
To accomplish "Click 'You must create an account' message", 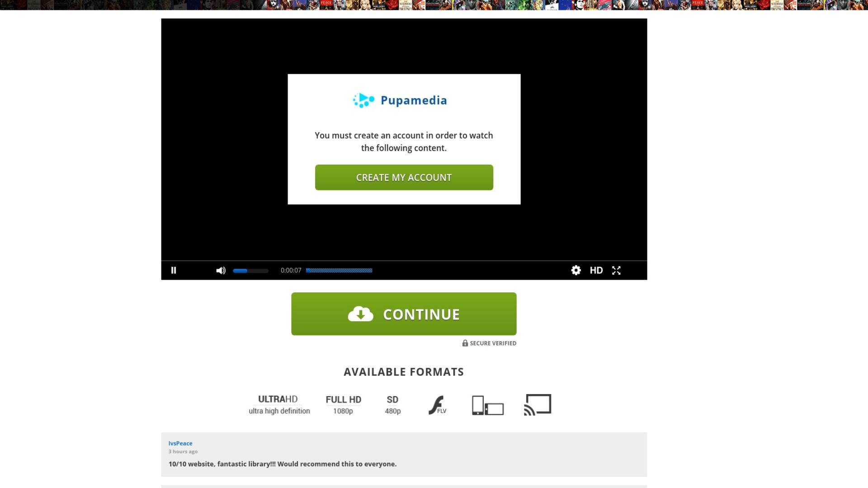I will 404,142.
